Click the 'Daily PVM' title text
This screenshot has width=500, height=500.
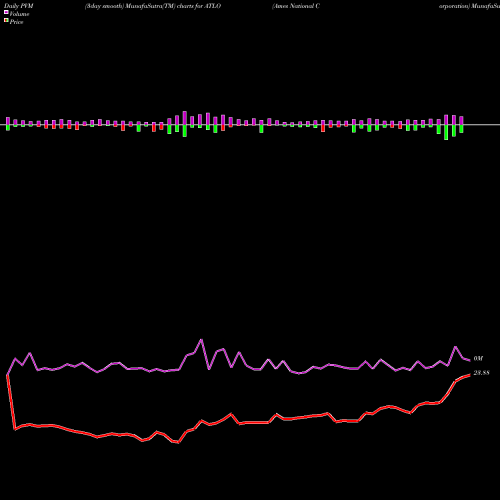coord(19,6)
